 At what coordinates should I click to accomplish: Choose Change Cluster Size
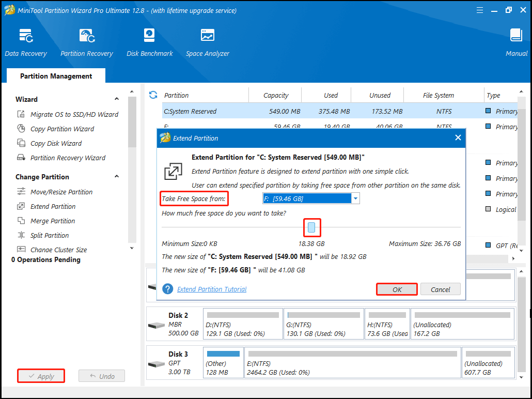pos(52,250)
